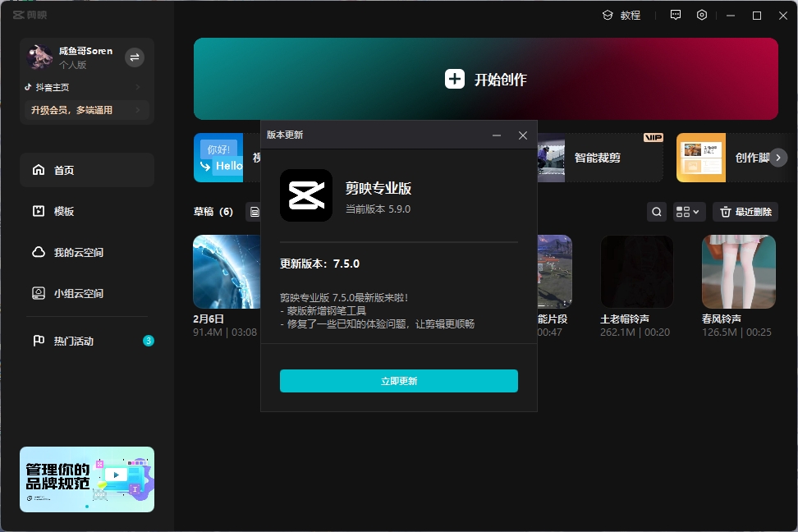The image size is (798, 532).
Task: Click the 模板 template icon
Action: coord(39,211)
